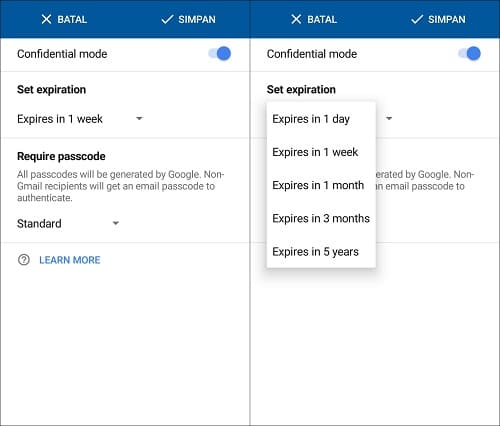Choose 'Expires in 3 months' option
This screenshot has width=500, height=426.
(321, 218)
